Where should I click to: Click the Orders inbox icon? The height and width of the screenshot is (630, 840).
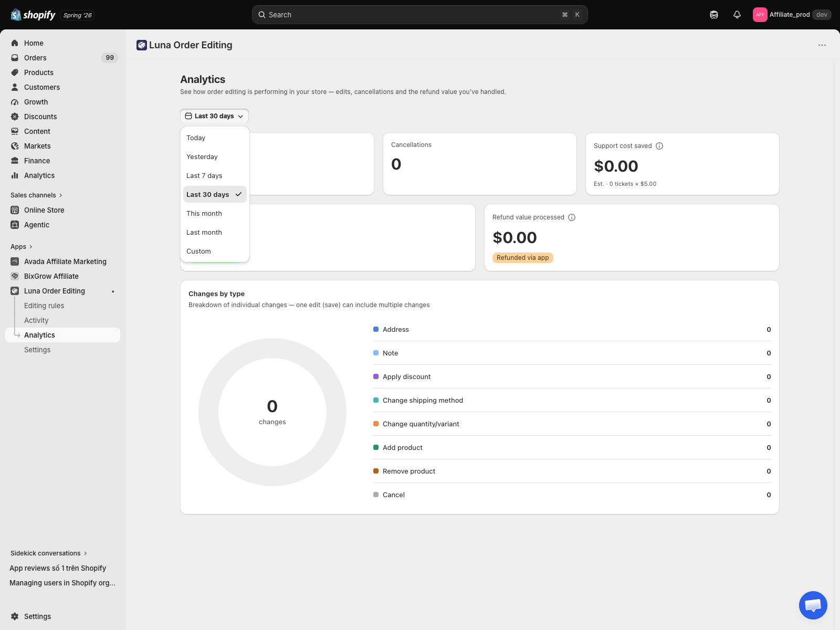point(15,58)
